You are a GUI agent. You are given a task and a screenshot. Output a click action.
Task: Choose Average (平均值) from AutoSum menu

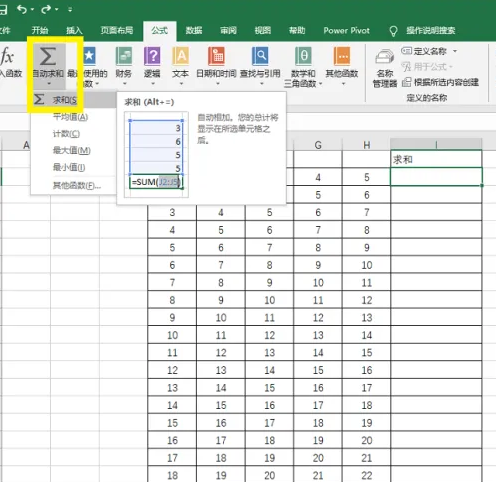coord(73,117)
